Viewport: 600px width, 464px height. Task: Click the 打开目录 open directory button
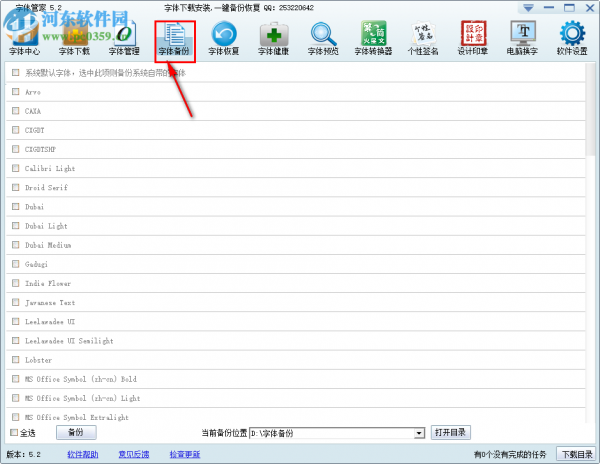pyautogui.click(x=450, y=432)
